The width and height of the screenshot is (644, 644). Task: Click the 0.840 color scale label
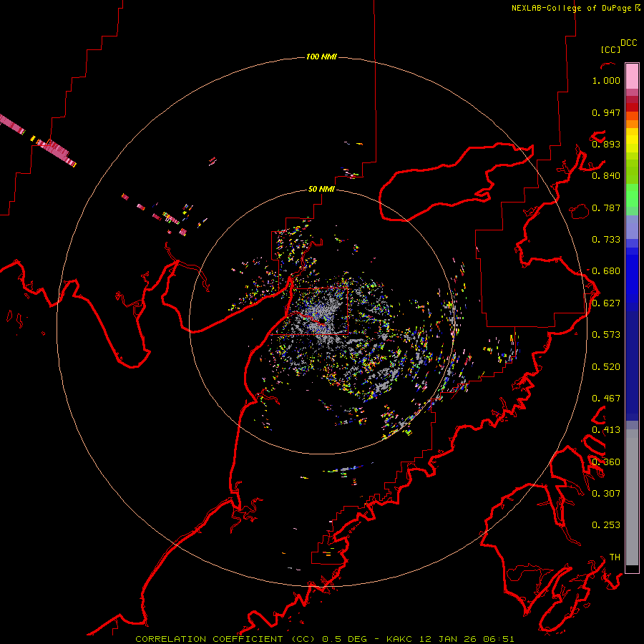click(x=606, y=176)
